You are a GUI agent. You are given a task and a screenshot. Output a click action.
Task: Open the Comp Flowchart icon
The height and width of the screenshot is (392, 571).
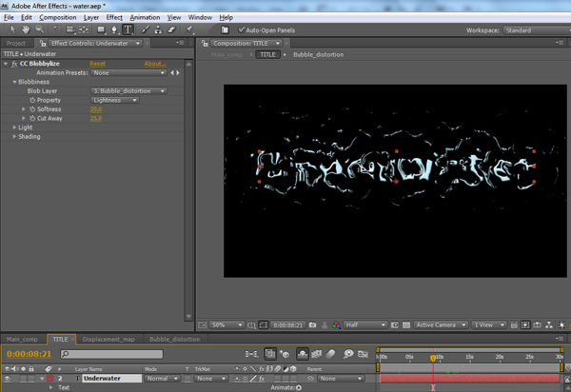coord(549,324)
